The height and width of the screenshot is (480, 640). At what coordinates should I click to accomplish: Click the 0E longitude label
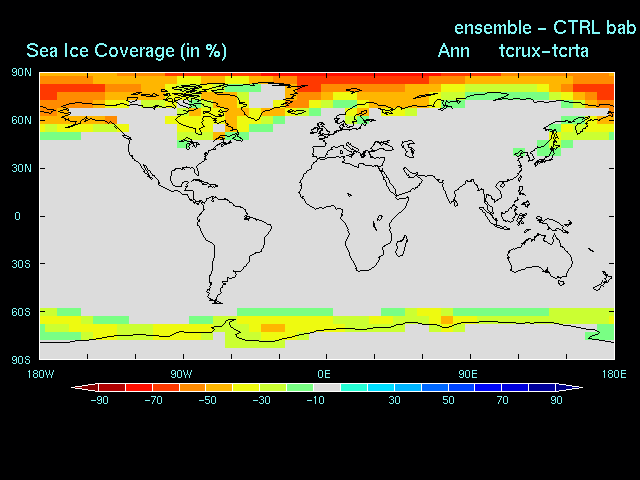coord(324,374)
